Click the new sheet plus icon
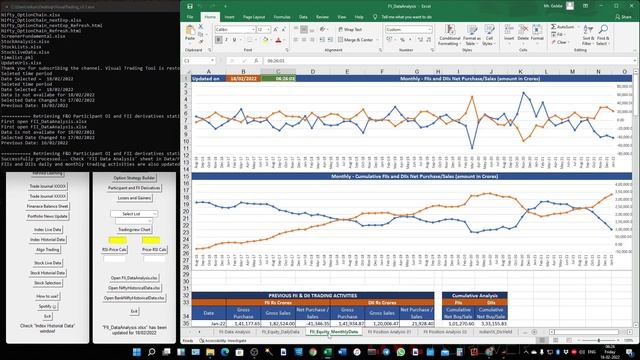640x360 pixels. (x=534, y=332)
